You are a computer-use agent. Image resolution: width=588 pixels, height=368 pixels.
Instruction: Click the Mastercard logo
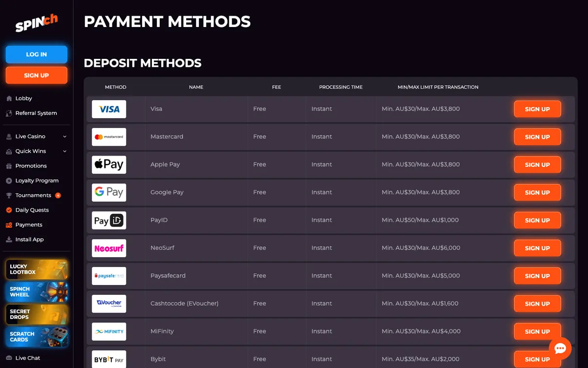pyautogui.click(x=109, y=137)
